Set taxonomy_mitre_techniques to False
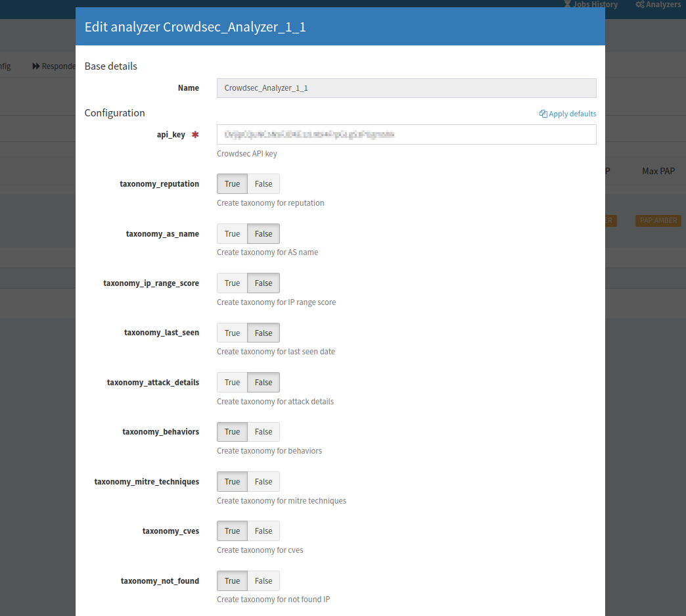This screenshot has width=686, height=616. pyautogui.click(x=263, y=482)
